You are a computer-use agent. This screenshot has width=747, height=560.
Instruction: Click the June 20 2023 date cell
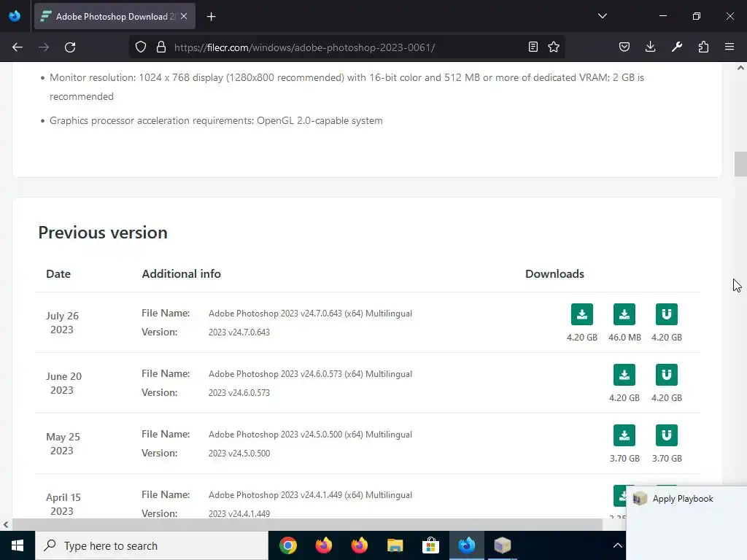(63, 383)
